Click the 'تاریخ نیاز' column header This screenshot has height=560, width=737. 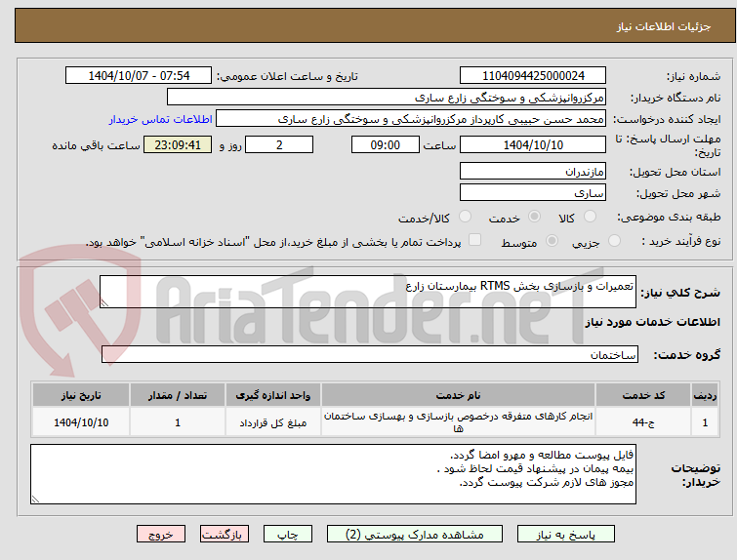tap(81, 395)
